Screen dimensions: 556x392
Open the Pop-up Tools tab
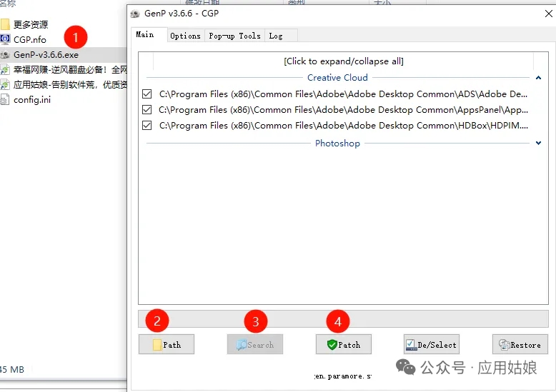click(x=234, y=36)
